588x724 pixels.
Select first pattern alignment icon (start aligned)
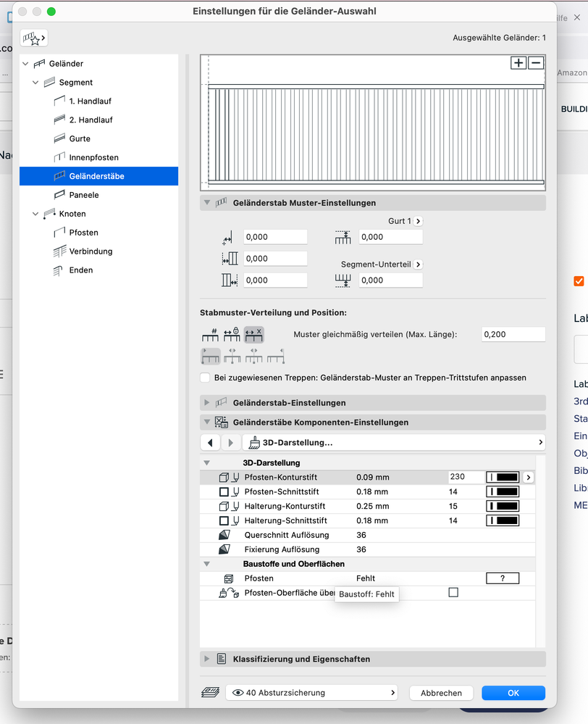[x=211, y=356]
